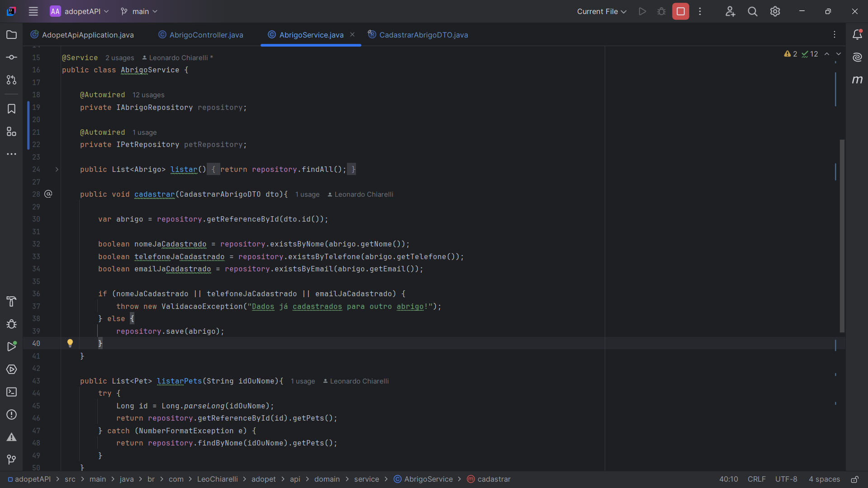Open Code With Me collaboration icon

(x=730, y=11)
